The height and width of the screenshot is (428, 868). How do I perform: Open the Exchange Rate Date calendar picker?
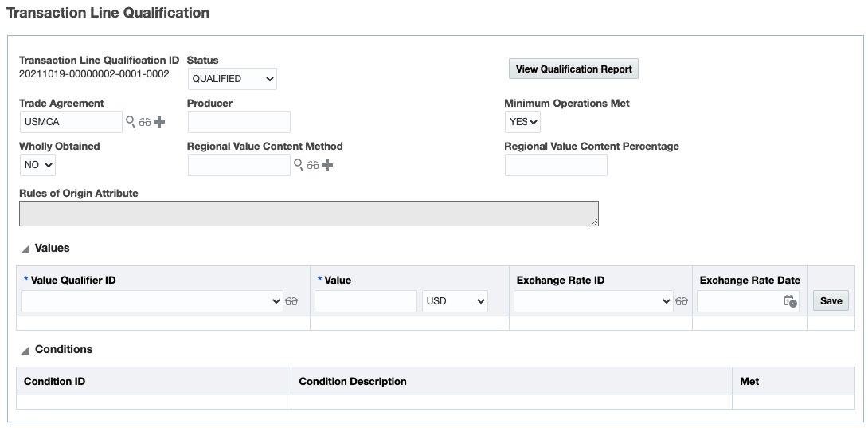click(x=790, y=301)
